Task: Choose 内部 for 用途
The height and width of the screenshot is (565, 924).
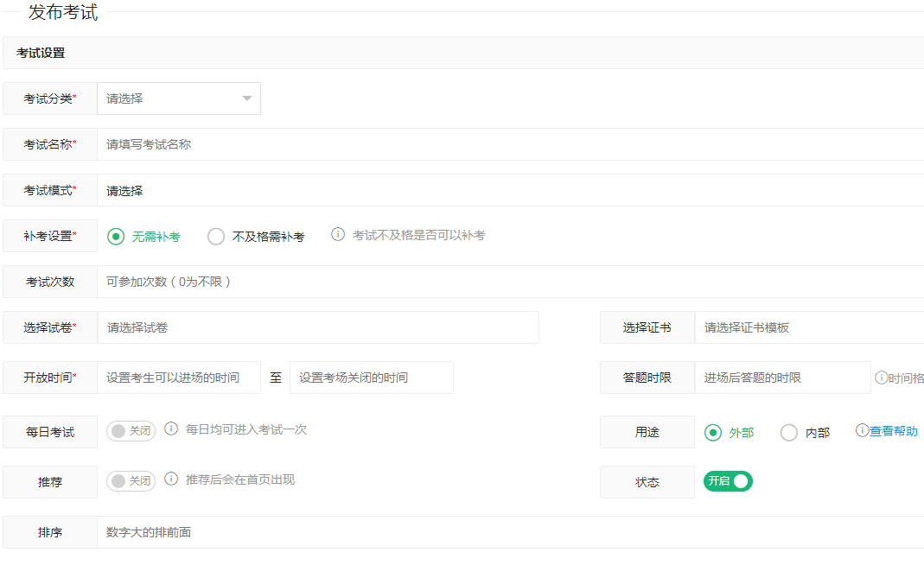Action: tap(789, 433)
